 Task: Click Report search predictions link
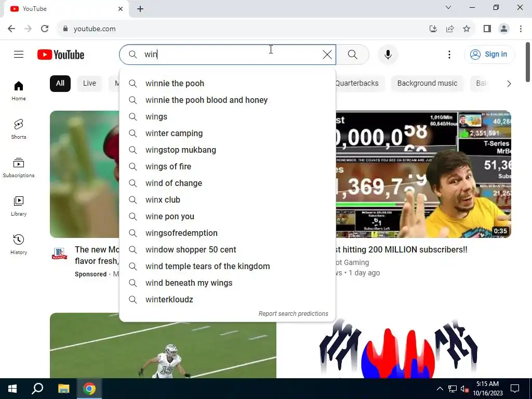point(293,314)
